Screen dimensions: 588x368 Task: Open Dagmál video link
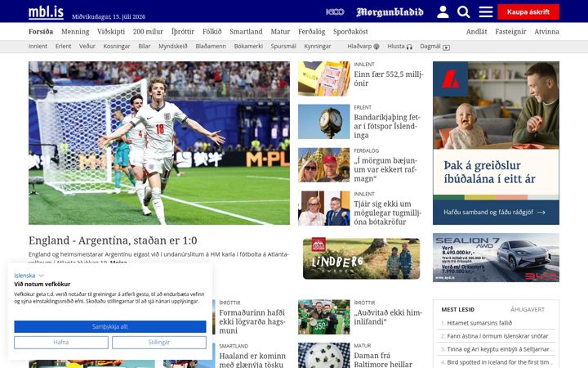[x=434, y=46]
